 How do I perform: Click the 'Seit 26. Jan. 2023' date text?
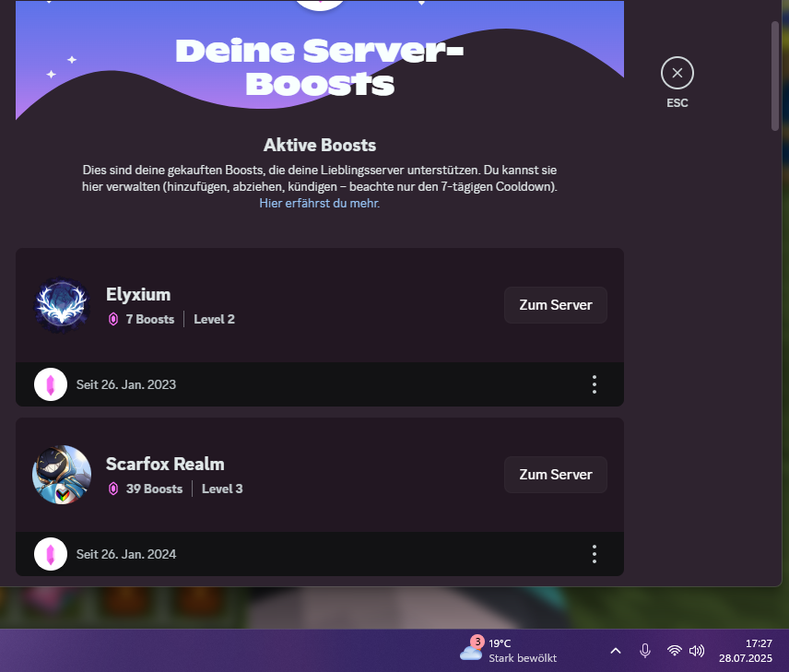pyautogui.click(x=126, y=384)
